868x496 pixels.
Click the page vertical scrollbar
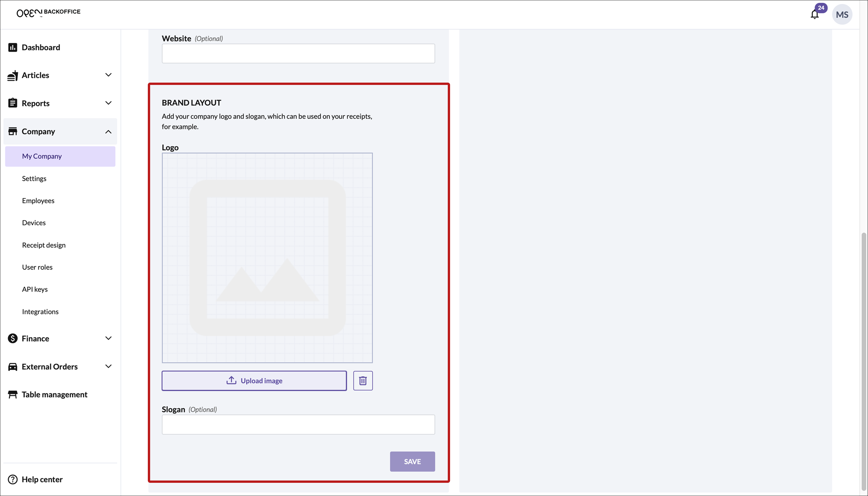pyautogui.click(x=863, y=361)
